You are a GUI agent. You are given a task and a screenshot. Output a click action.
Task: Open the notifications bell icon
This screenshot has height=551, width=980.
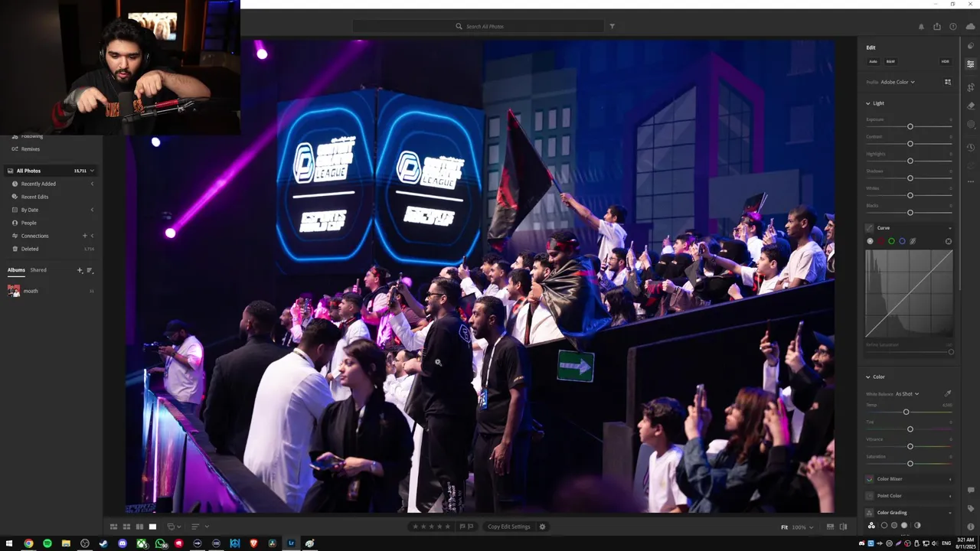tap(921, 27)
